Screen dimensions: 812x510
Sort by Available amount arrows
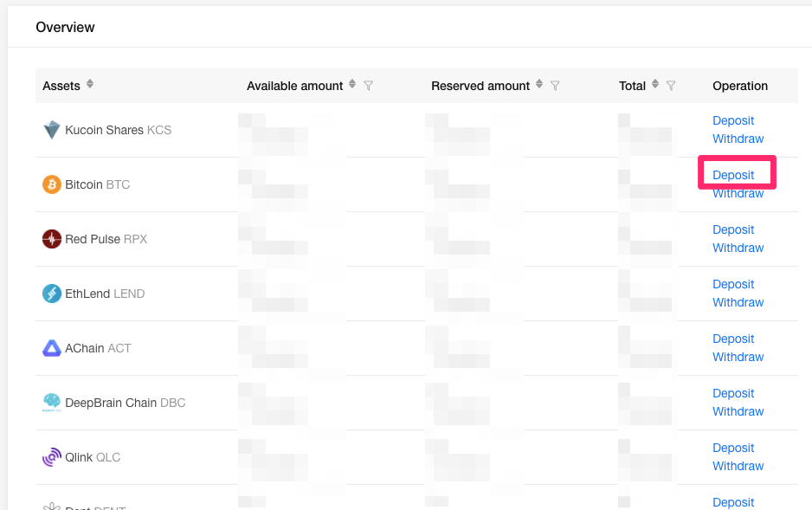(352, 84)
